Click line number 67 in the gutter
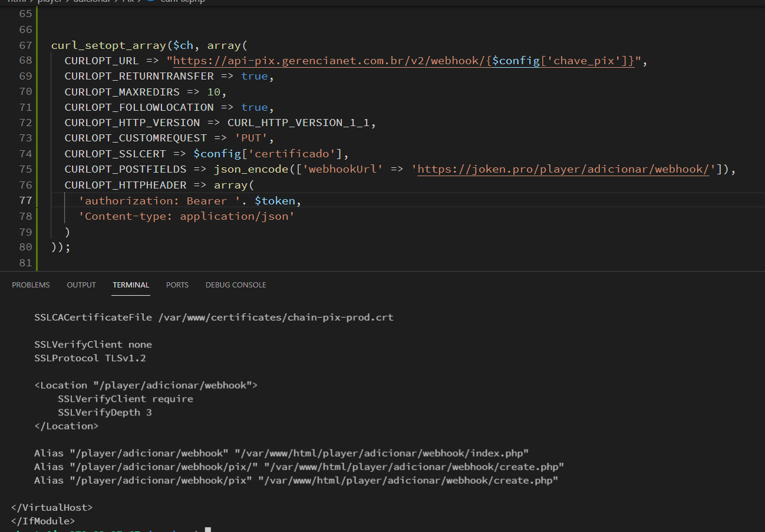This screenshot has width=765, height=532. [25, 45]
